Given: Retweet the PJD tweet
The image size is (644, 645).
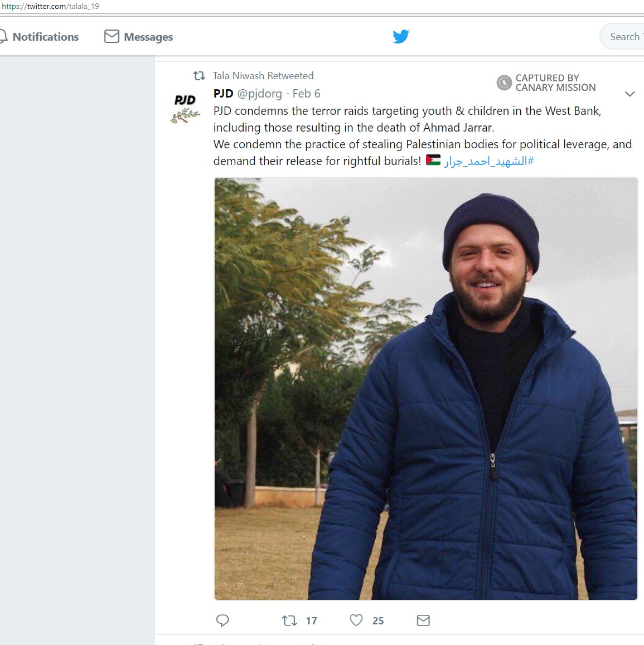Looking at the screenshot, I should [x=289, y=620].
